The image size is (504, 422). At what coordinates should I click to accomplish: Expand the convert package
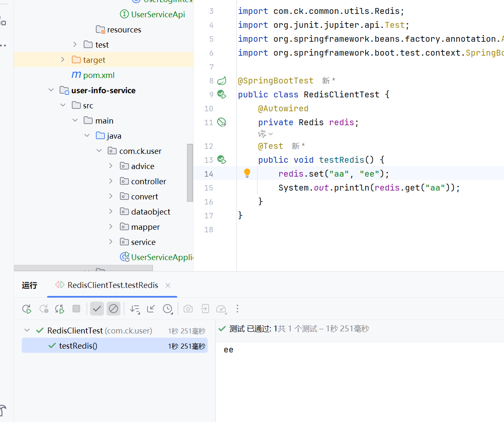[111, 196]
